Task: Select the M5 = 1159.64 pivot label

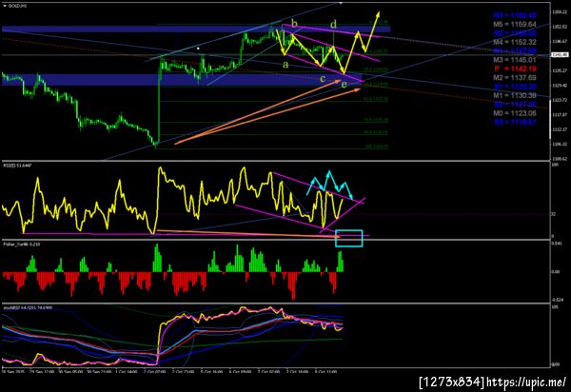Action: click(x=515, y=25)
